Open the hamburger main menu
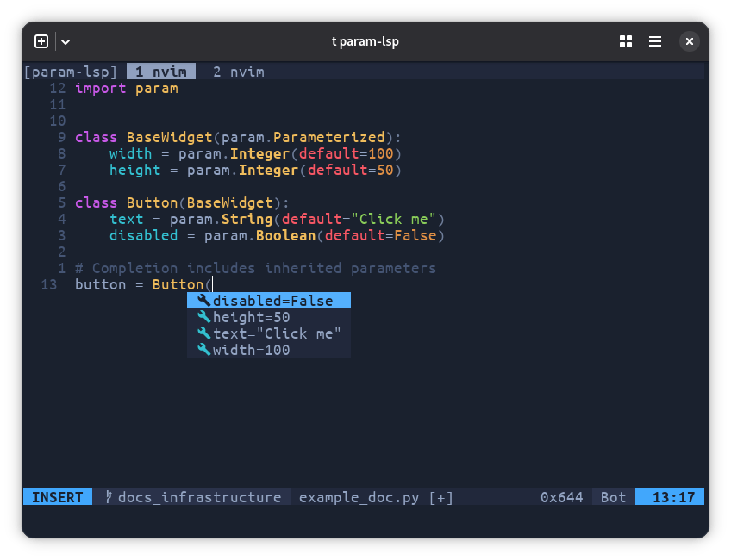Image resolution: width=731 pixels, height=560 pixels. tap(655, 41)
